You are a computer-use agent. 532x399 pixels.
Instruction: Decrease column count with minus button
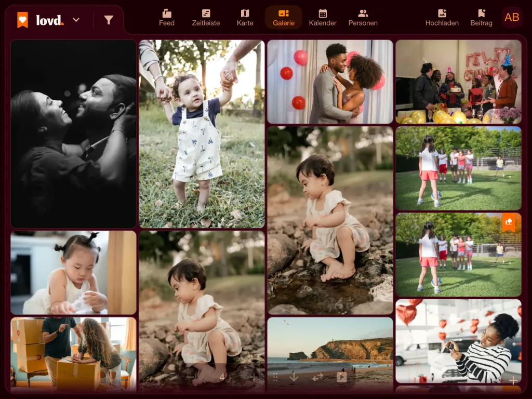click(190, 377)
